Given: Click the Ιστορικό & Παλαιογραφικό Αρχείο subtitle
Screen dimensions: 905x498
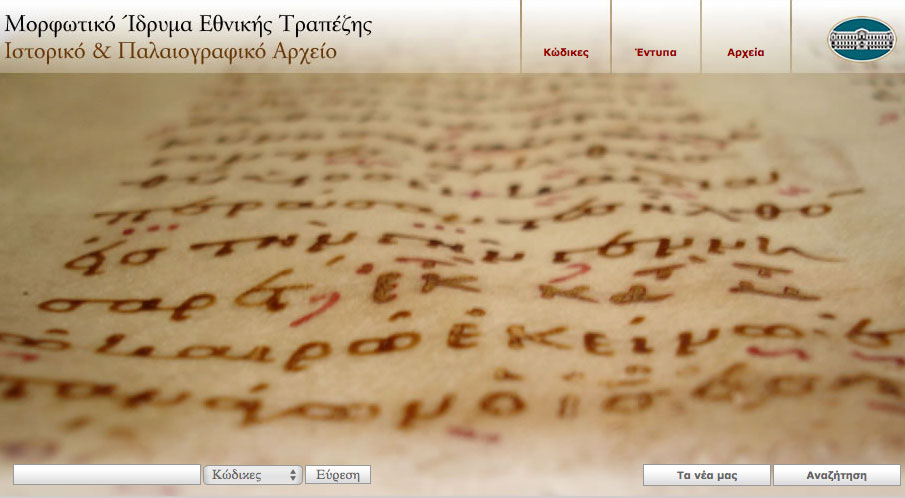Looking at the screenshot, I should click(170, 51).
